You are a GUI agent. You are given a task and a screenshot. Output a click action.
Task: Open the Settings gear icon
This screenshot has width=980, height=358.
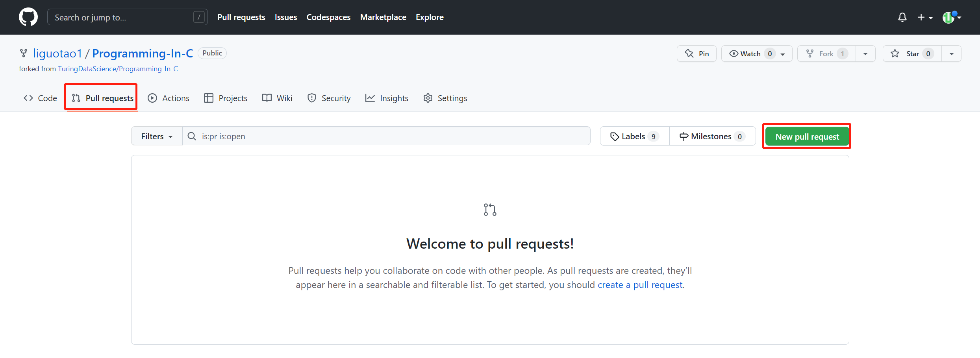click(x=428, y=98)
